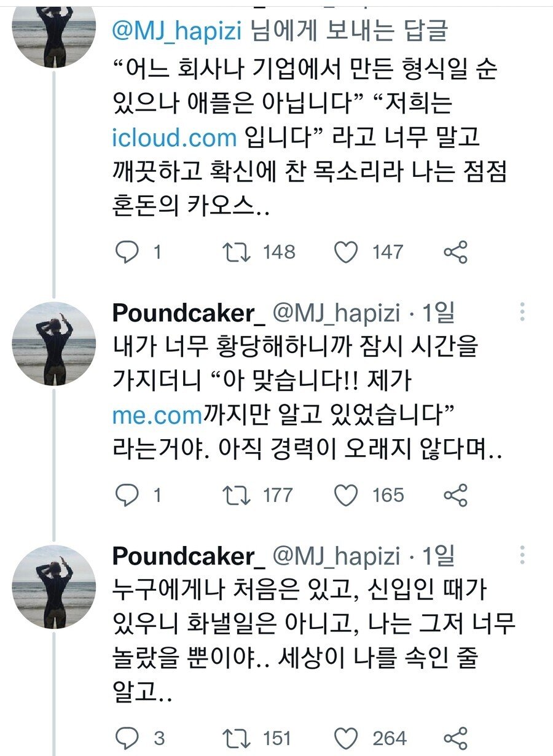Share the me.com tweet

click(x=455, y=495)
